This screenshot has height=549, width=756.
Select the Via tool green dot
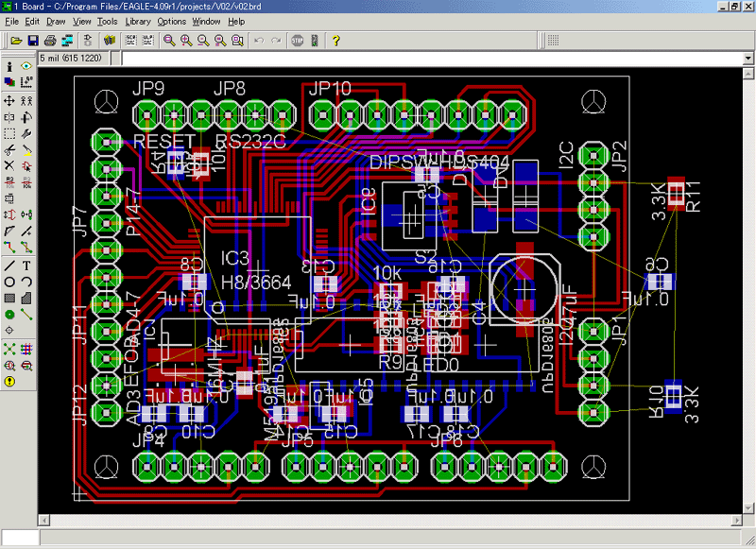click(9, 314)
